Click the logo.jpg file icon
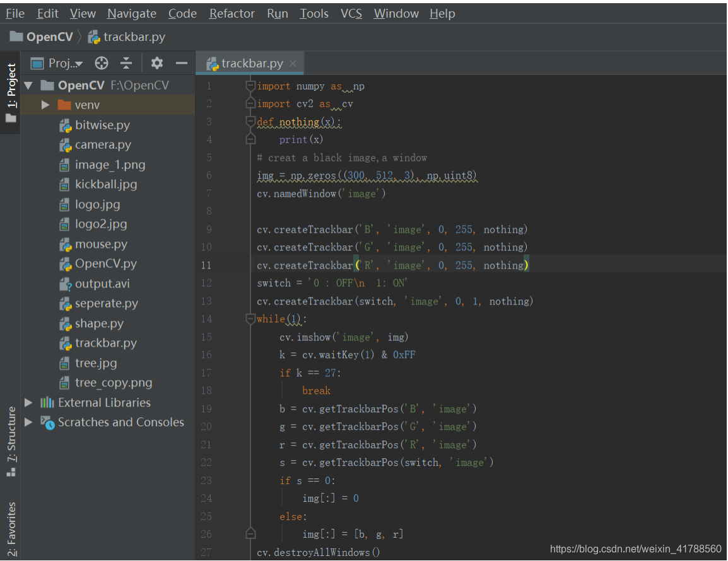The image size is (728, 561). (64, 205)
